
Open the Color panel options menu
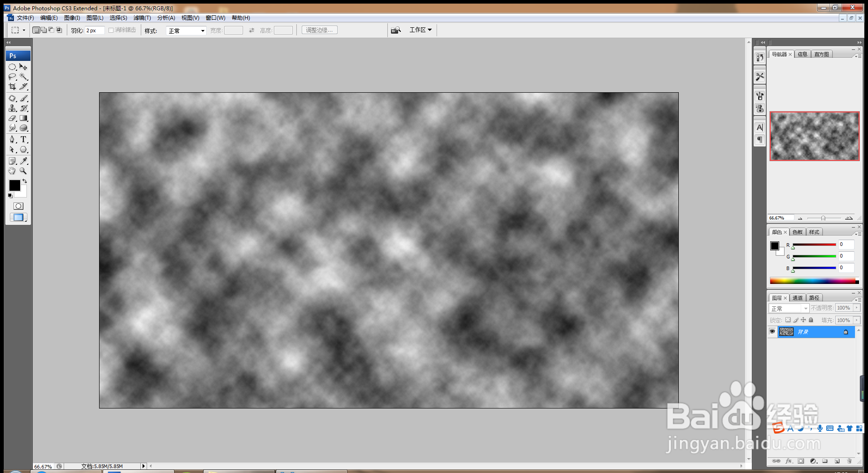point(858,234)
